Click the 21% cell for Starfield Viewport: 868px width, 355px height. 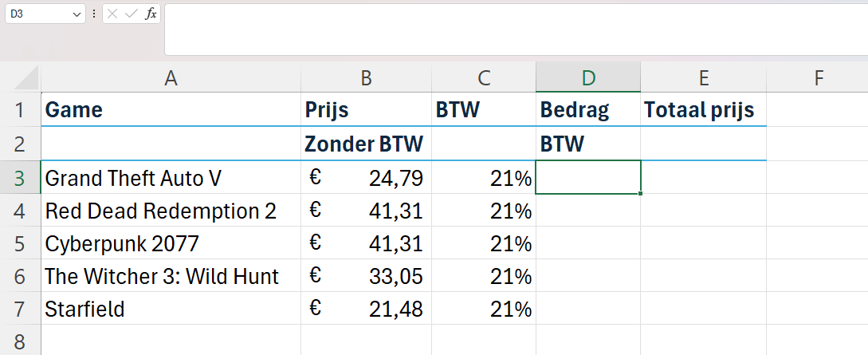click(484, 309)
